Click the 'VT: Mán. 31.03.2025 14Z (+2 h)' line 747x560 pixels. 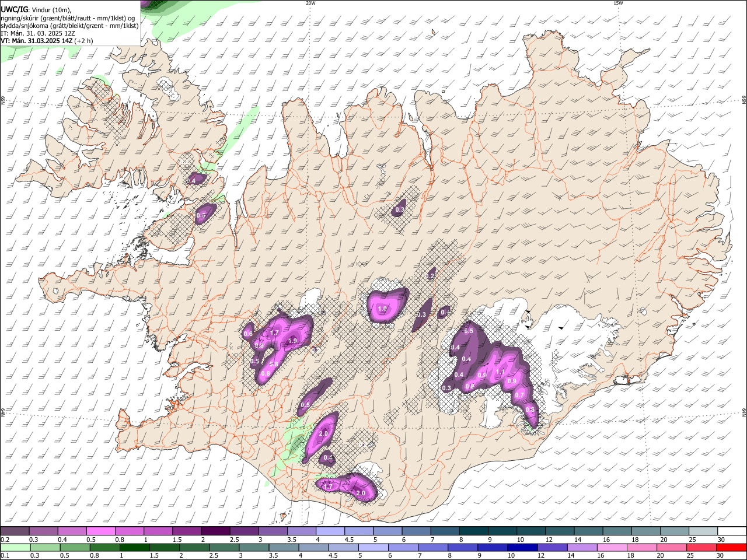(47, 41)
